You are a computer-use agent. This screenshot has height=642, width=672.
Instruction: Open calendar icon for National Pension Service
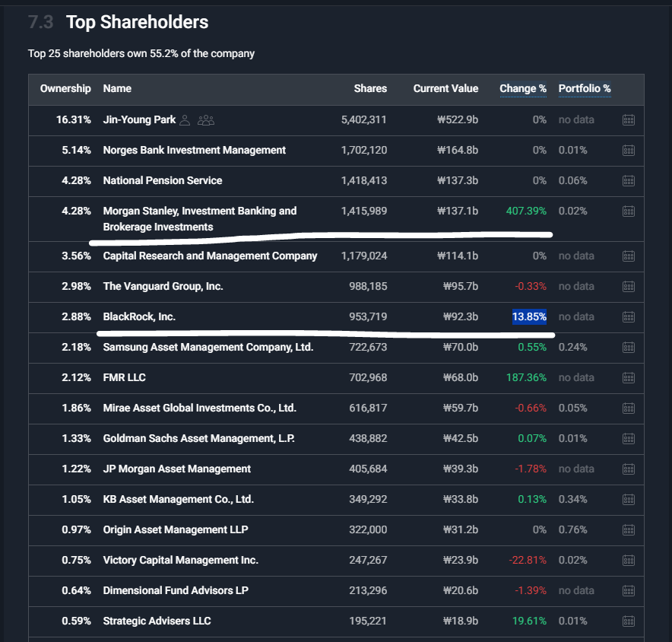tap(628, 181)
